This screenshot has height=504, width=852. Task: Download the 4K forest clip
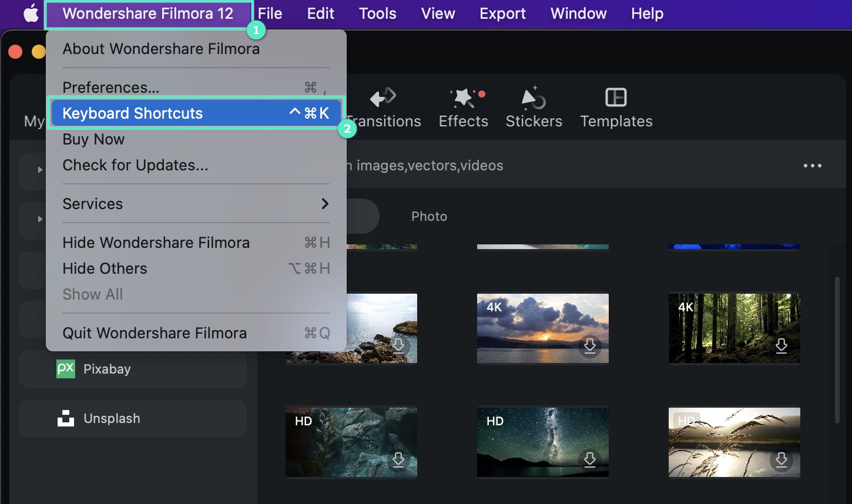[781, 345]
